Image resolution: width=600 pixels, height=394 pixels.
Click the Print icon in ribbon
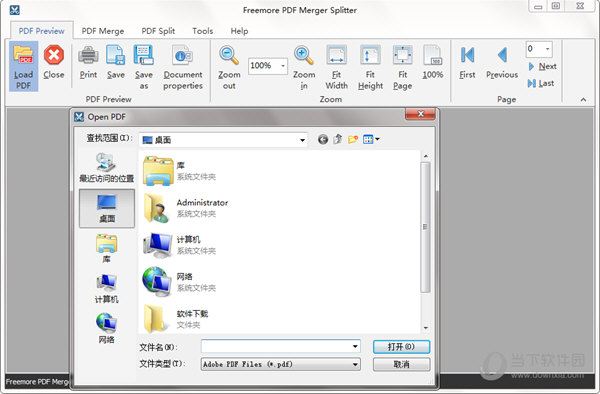tap(88, 62)
